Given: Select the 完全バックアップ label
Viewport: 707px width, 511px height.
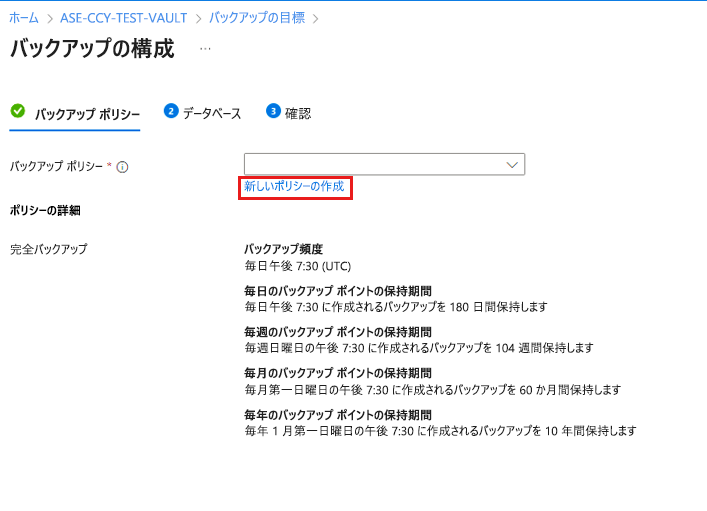Looking at the screenshot, I should 48,248.
